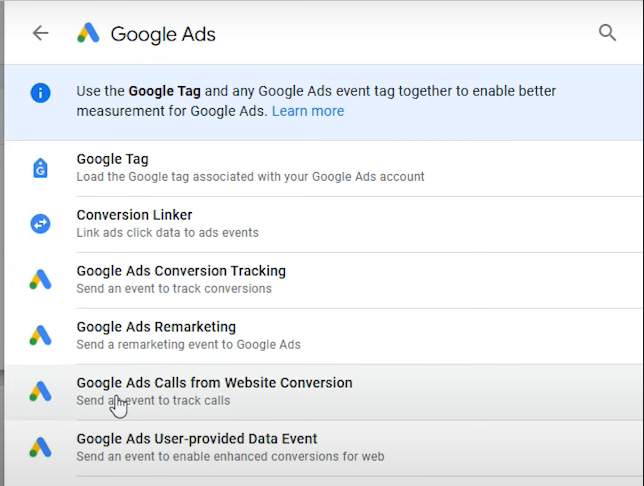This screenshot has width=644, height=486.
Task: Click the Google Tag icon
Action: point(40,168)
